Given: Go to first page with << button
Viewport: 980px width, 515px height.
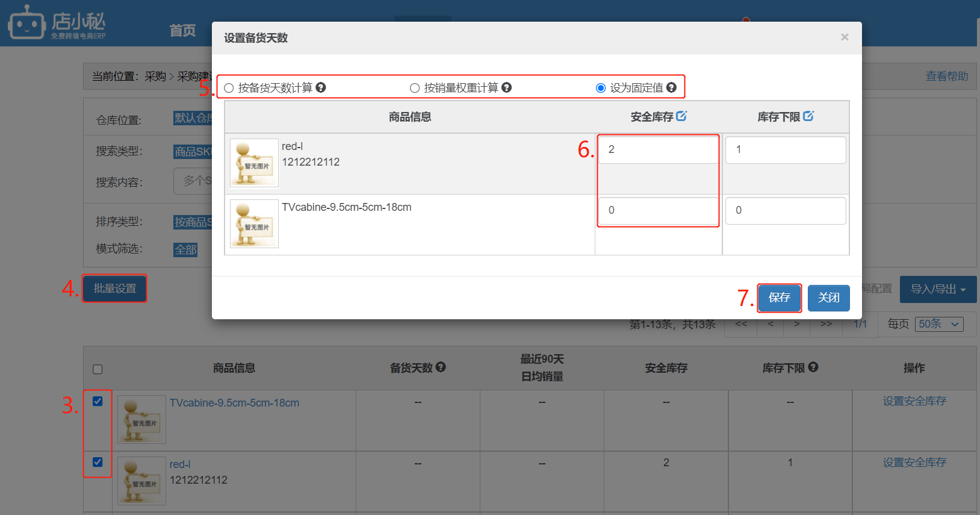Looking at the screenshot, I should click(741, 324).
